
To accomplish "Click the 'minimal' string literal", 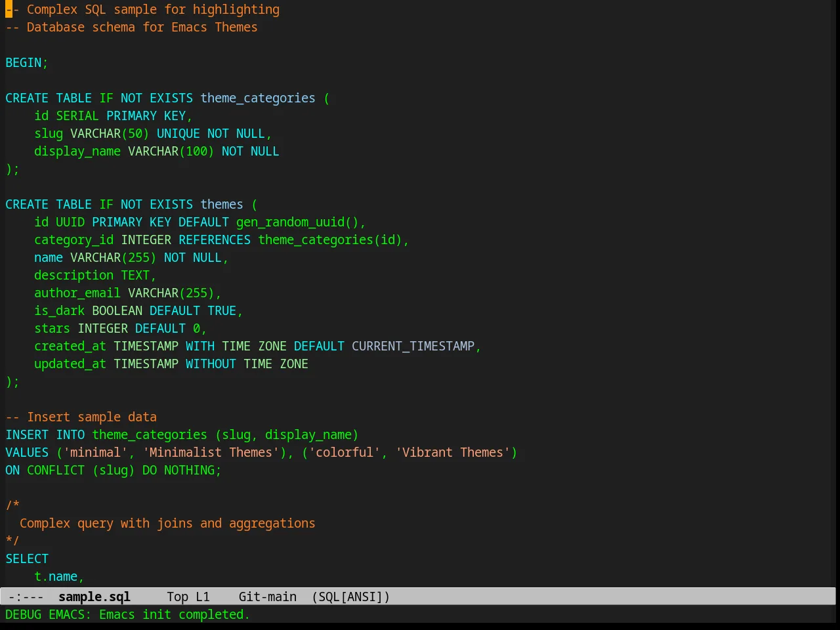I will [x=96, y=452].
